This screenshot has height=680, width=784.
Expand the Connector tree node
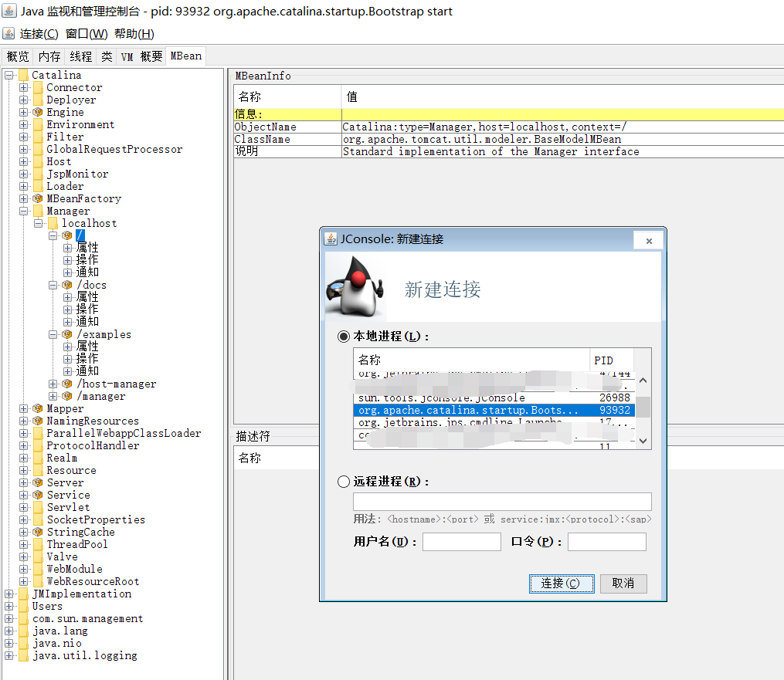(24, 87)
